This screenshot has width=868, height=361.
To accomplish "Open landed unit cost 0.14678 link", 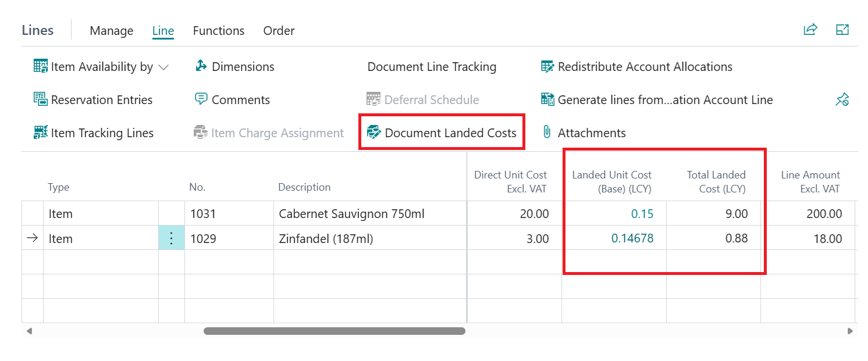I will [x=632, y=238].
